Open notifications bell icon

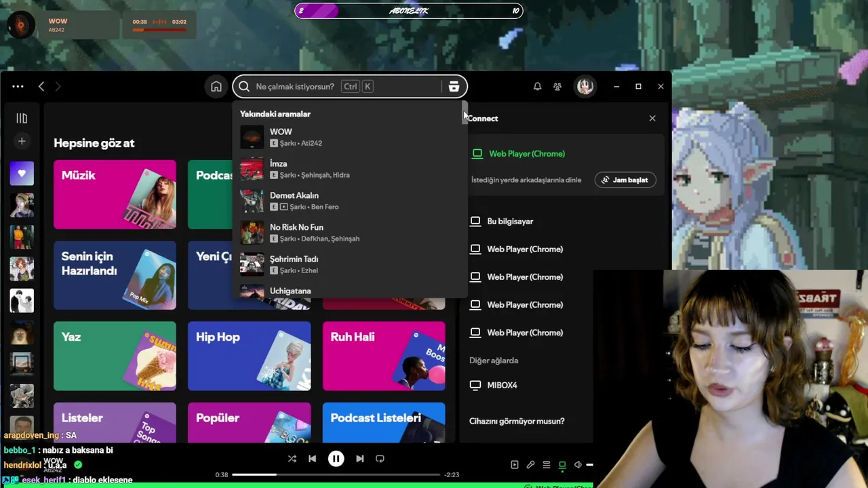pyautogui.click(x=537, y=86)
